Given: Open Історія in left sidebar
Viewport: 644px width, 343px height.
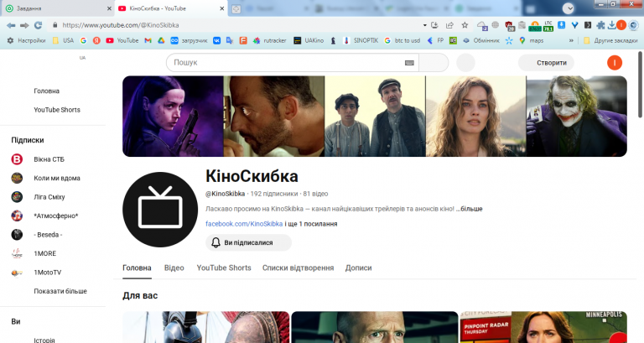Looking at the screenshot, I should [x=44, y=340].
